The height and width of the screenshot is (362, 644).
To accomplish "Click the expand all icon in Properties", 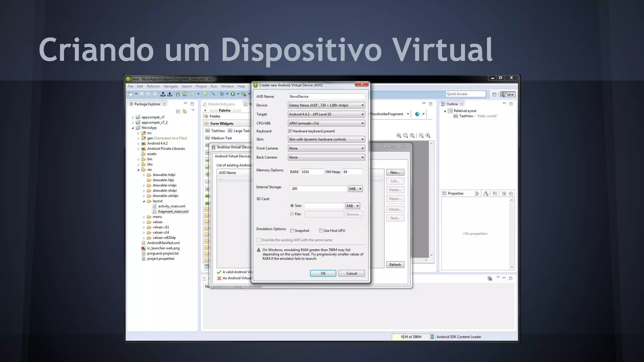I will (x=504, y=194).
